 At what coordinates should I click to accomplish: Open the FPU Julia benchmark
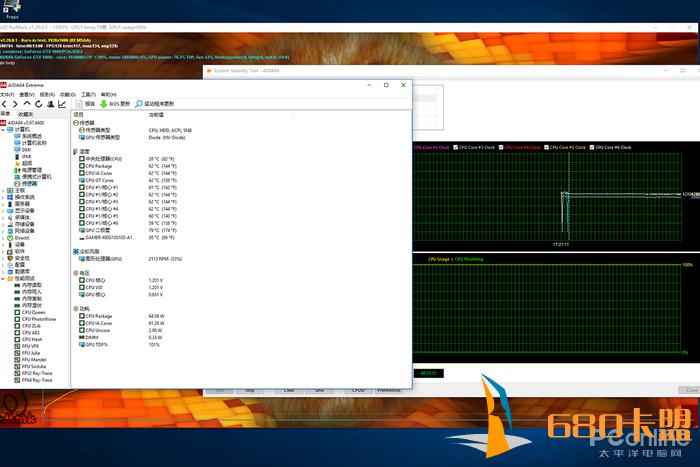tap(28, 353)
